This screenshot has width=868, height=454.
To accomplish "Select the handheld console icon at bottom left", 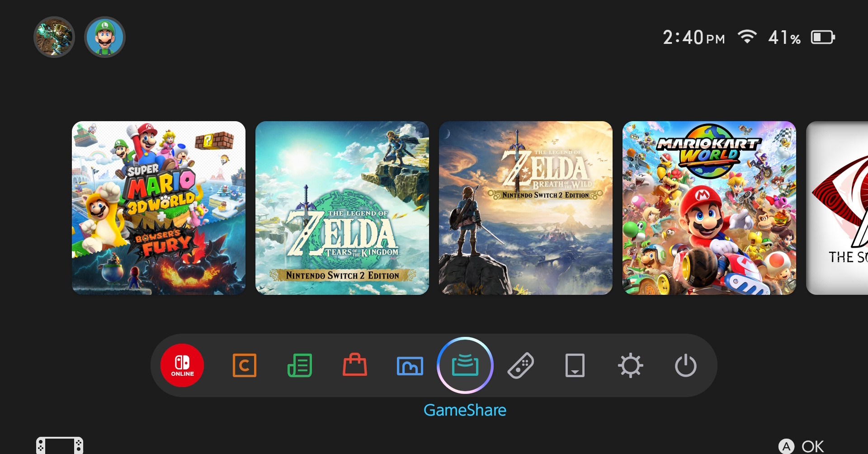I will point(59,445).
